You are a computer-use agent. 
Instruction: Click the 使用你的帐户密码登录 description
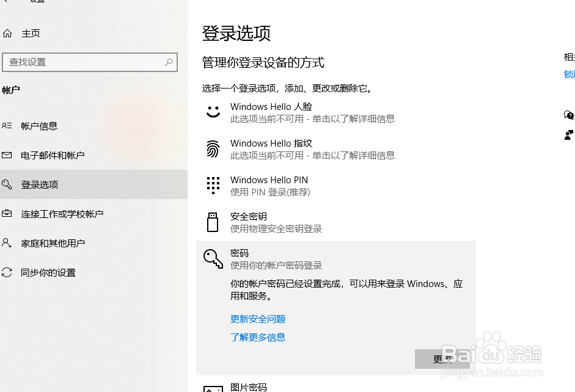pos(276,265)
